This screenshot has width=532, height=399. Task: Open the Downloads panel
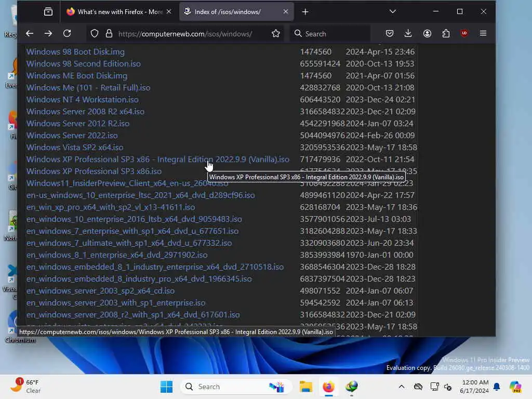click(x=408, y=33)
